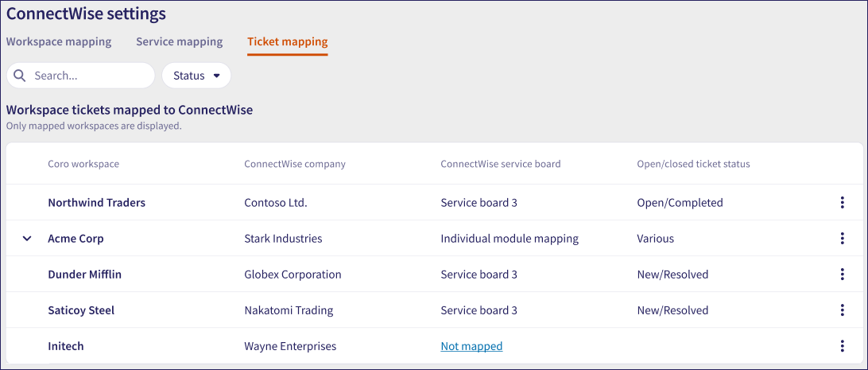Expand the Acme Corp row chevron

27,239
